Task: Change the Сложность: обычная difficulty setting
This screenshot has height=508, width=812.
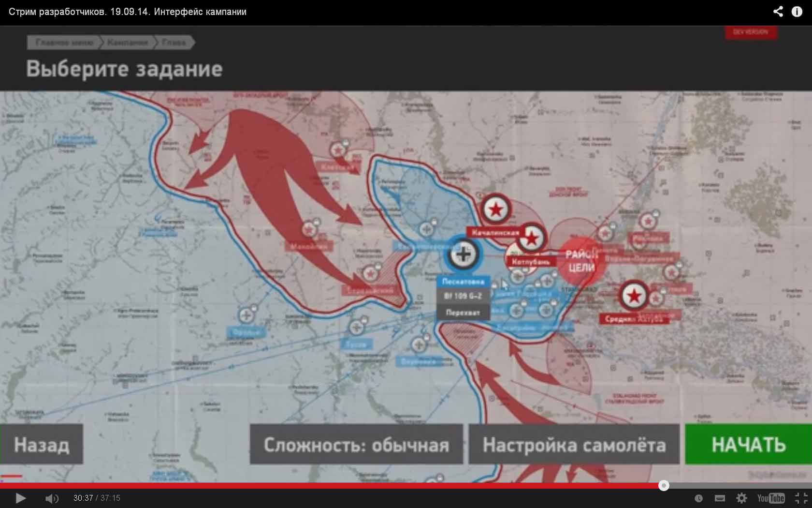Action: (356, 445)
